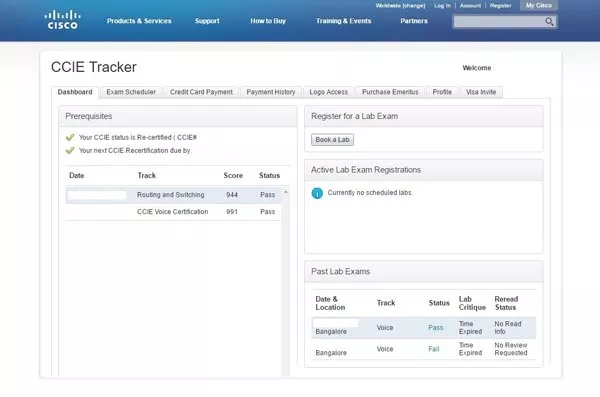
Task: Switch to Credit Card Payment tab
Action: pos(201,92)
